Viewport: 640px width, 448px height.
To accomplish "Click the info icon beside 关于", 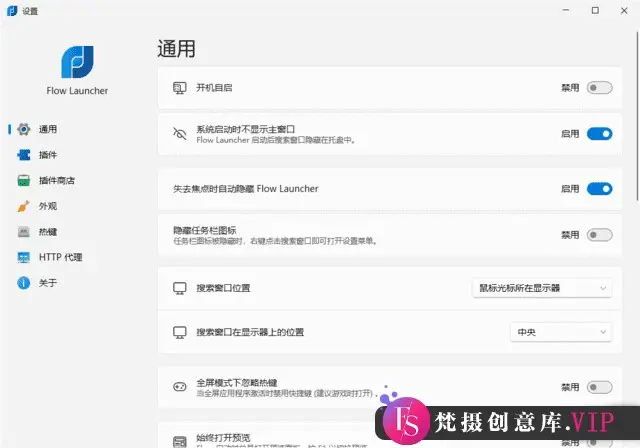I will pyautogui.click(x=24, y=283).
